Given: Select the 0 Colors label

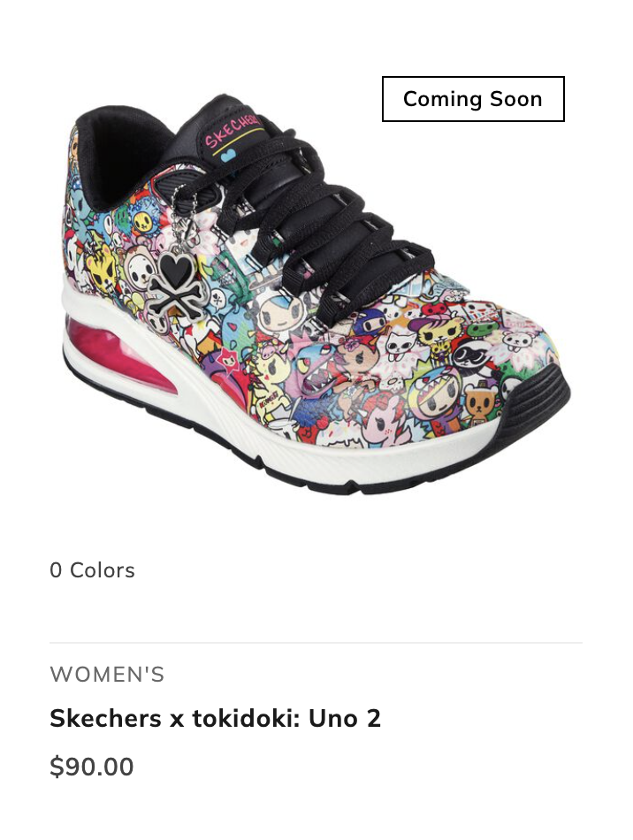Looking at the screenshot, I should [92, 570].
